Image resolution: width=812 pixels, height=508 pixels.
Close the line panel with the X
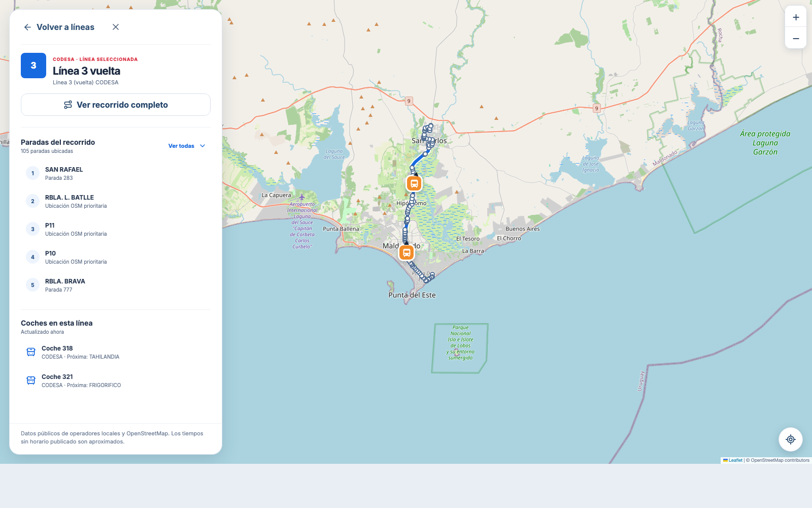click(x=116, y=27)
